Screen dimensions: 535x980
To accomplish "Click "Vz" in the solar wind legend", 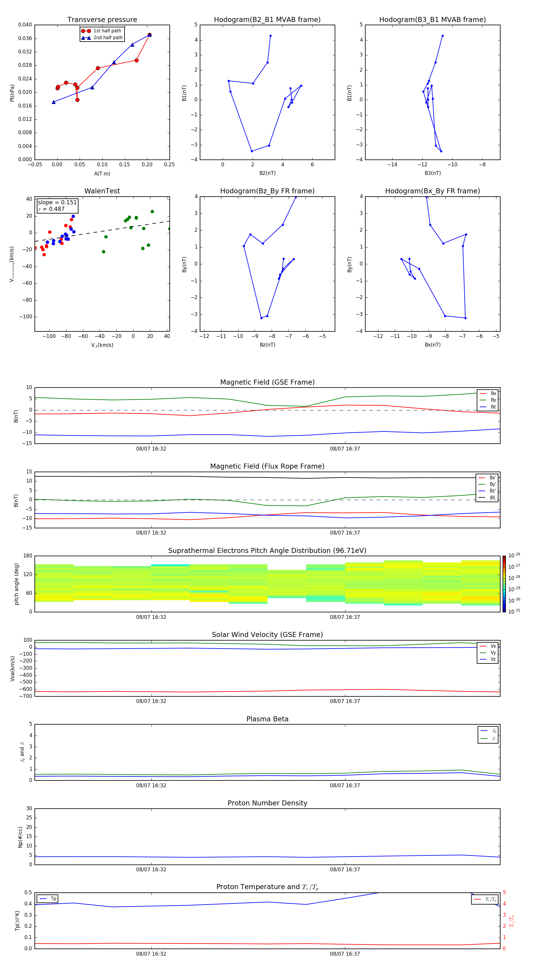I will click(x=493, y=659).
